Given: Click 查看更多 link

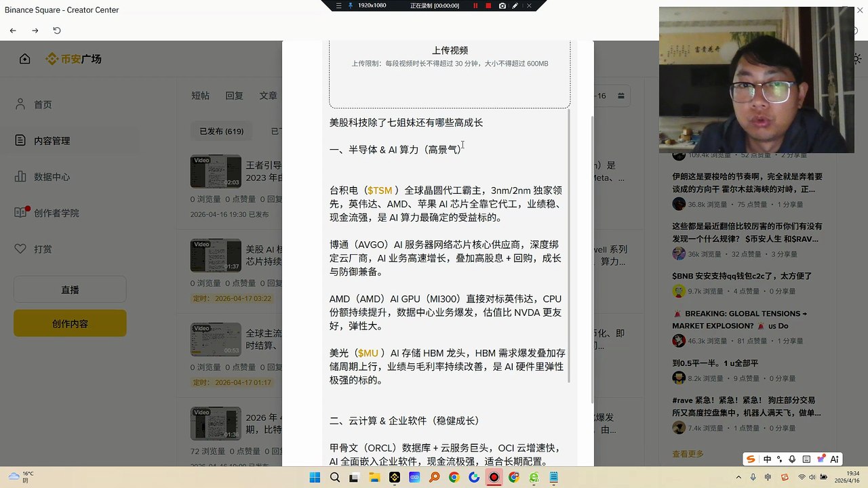Looking at the screenshot, I should (x=688, y=454).
